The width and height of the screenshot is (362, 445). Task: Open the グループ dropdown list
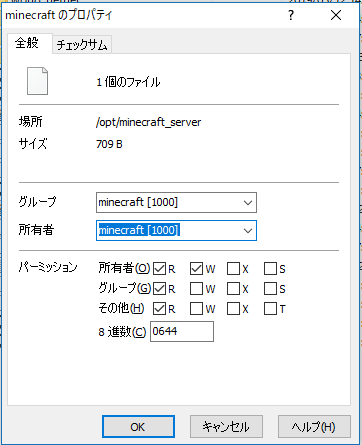point(248,203)
